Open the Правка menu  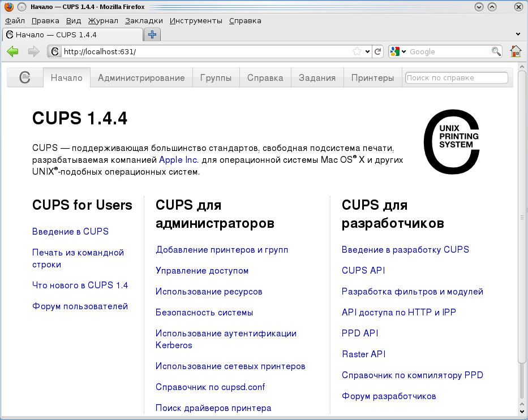(x=45, y=21)
